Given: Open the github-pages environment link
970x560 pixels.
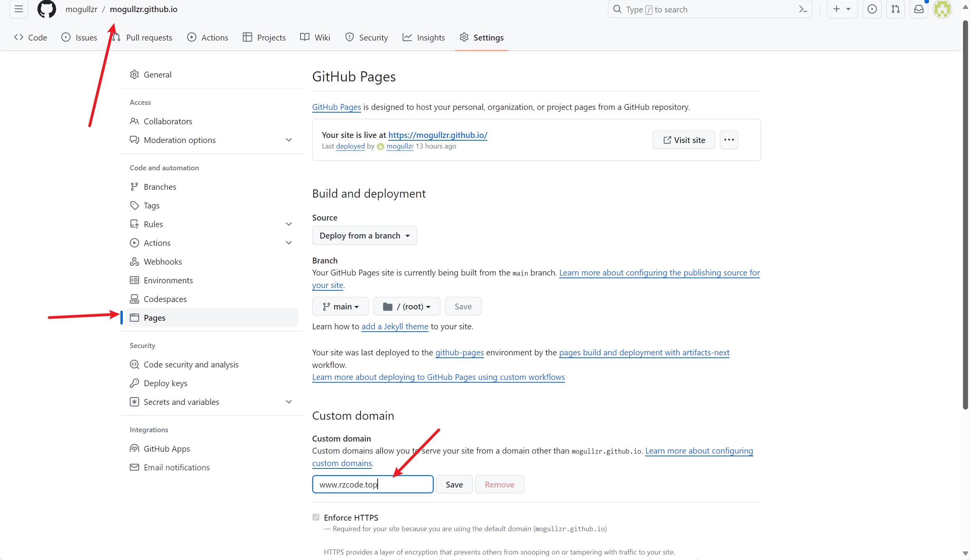Looking at the screenshot, I should point(459,352).
